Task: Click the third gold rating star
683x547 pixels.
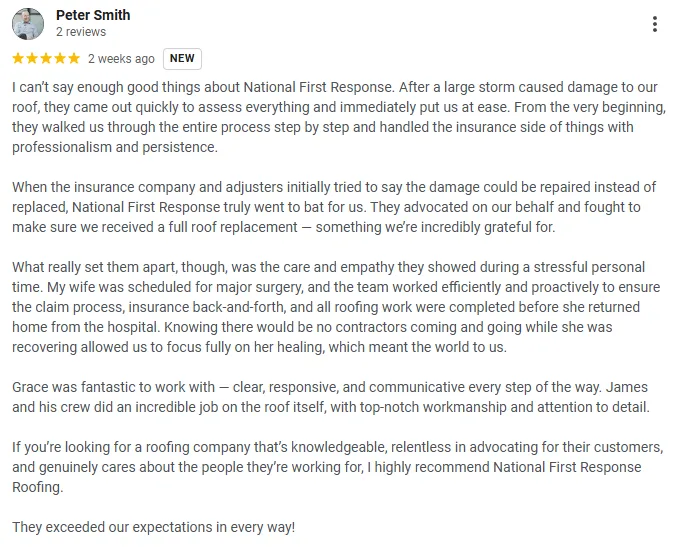Action: click(46, 58)
